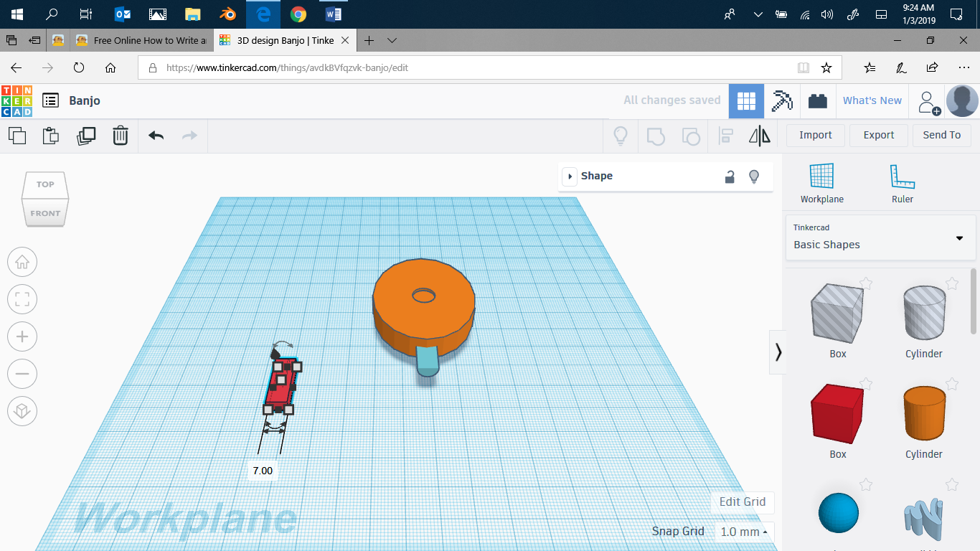This screenshot has height=551, width=980.
Task: Click the Tinkercad logo
Action: pyautogui.click(x=17, y=100)
